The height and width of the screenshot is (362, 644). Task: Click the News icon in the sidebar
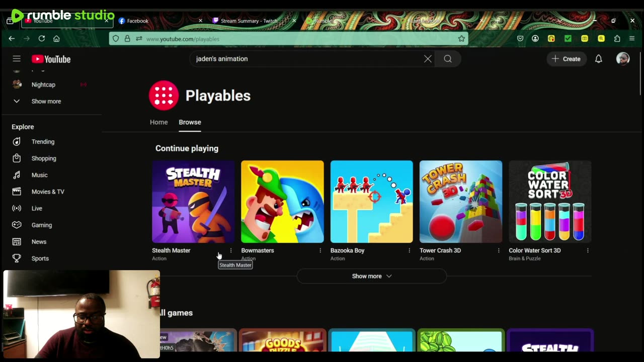click(17, 242)
